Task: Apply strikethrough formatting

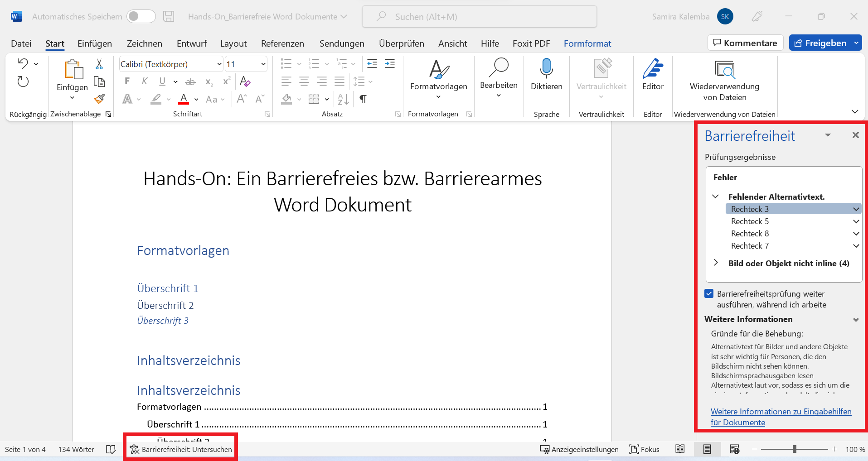Action: point(190,82)
